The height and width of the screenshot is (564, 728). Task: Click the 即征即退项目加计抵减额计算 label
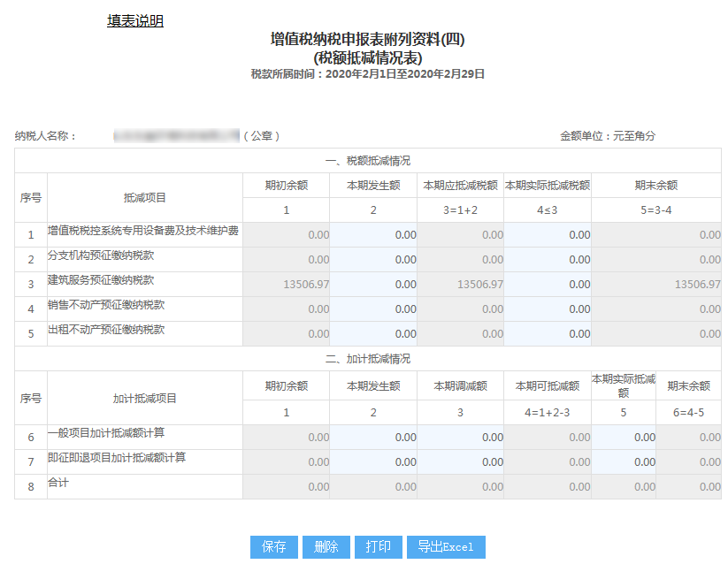point(117,458)
